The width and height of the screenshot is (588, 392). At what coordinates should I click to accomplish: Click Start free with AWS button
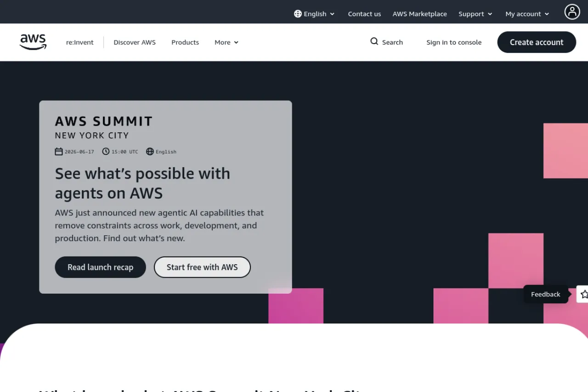click(x=202, y=267)
